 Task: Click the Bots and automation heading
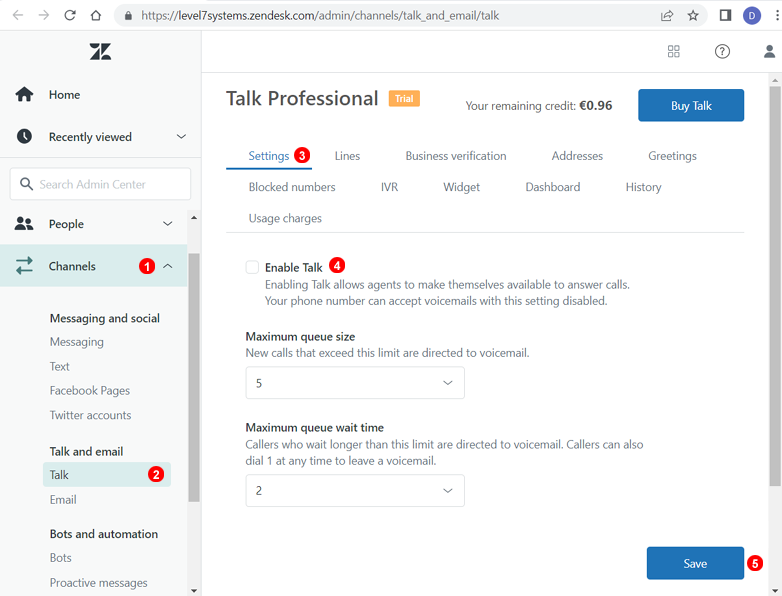tap(104, 534)
